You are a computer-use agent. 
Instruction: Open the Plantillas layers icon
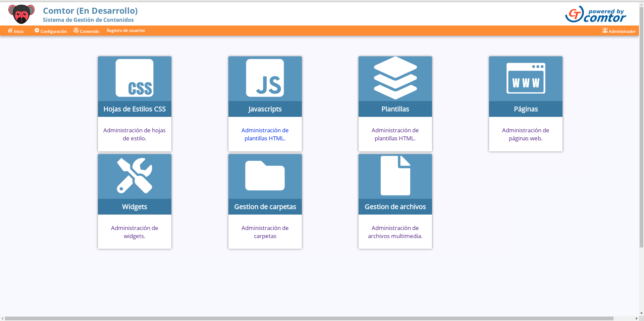coord(395,78)
